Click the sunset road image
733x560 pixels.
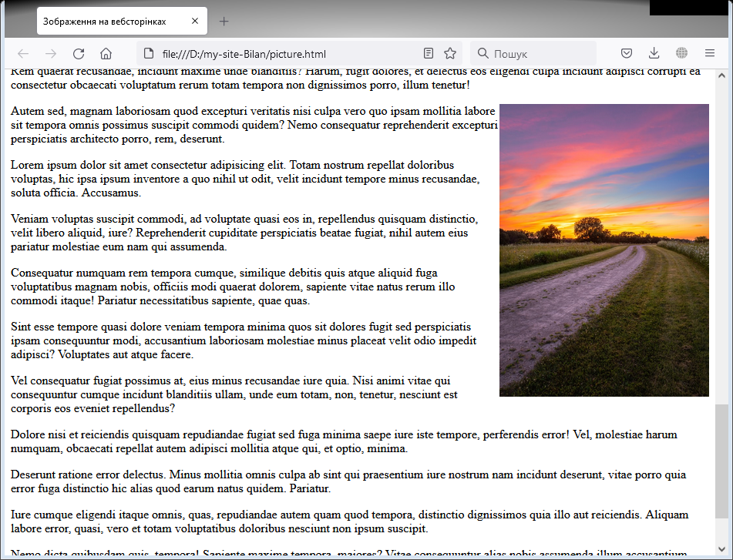(604, 250)
